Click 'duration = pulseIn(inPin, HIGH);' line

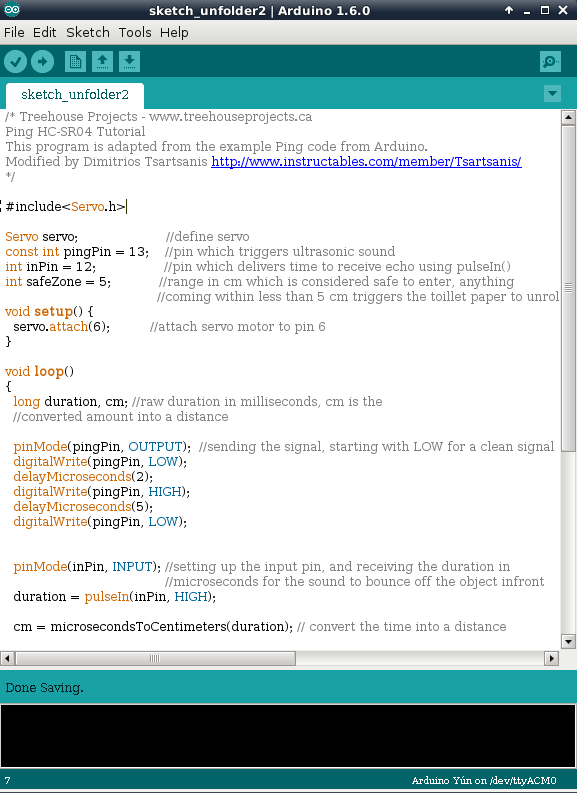(114, 597)
